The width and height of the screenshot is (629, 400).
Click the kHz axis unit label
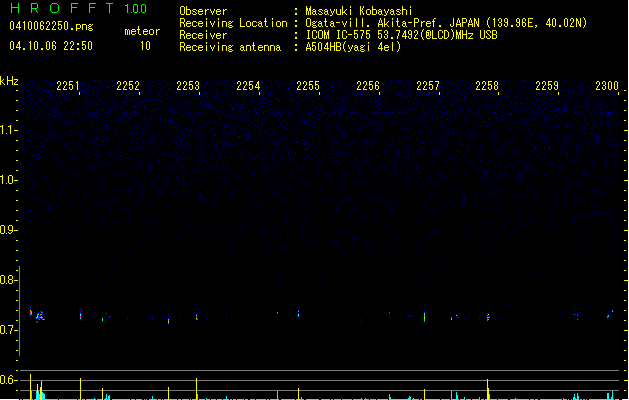click(9, 81)
